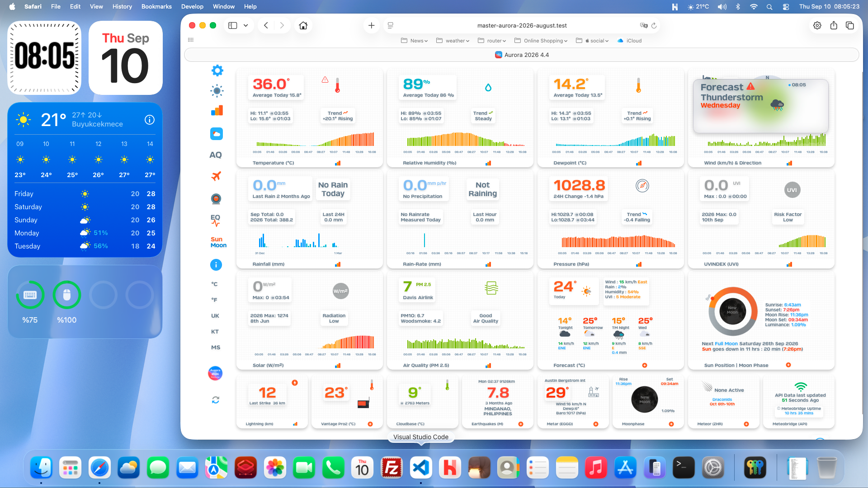Click the blue cloud icon in sidebar

point(217,134)
